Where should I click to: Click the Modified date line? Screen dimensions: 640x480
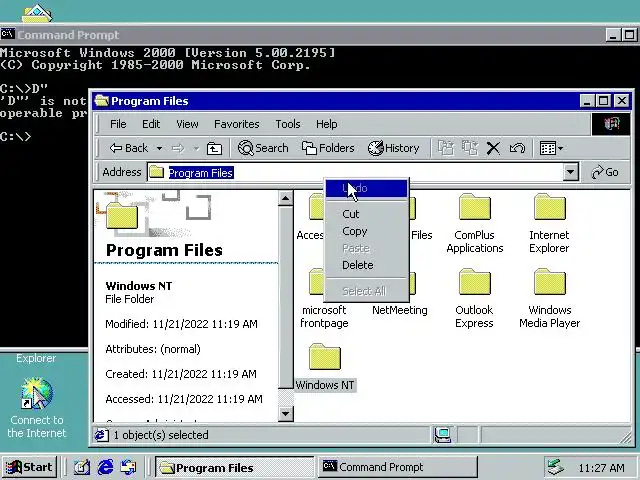click(x=181, y=324)
